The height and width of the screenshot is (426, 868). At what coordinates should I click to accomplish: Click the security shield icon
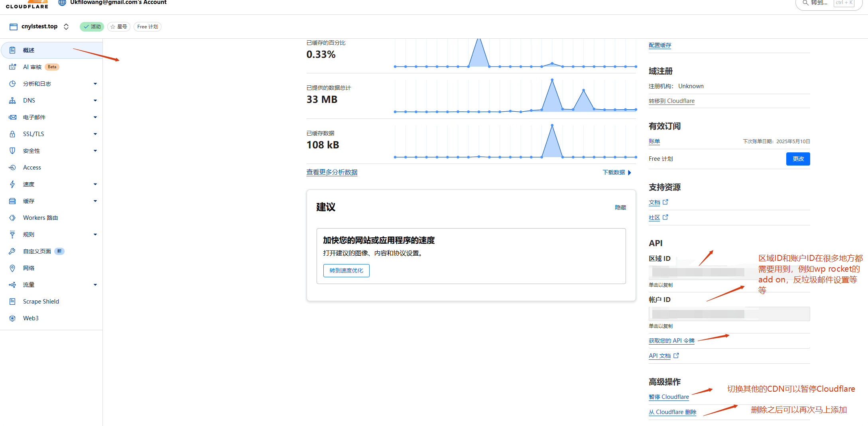[12, 151]
